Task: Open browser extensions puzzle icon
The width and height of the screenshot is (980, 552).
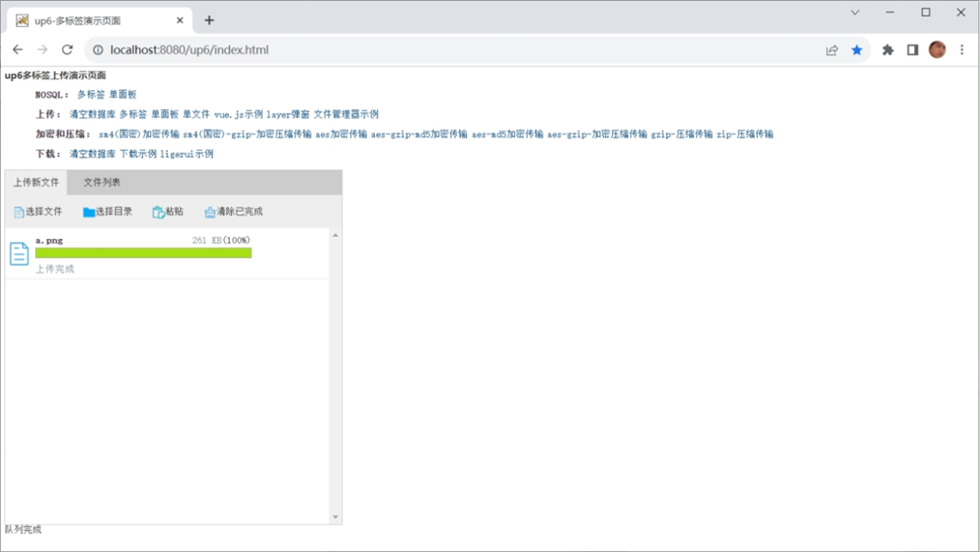Action: pyautogui.click(x=887, y=50)
